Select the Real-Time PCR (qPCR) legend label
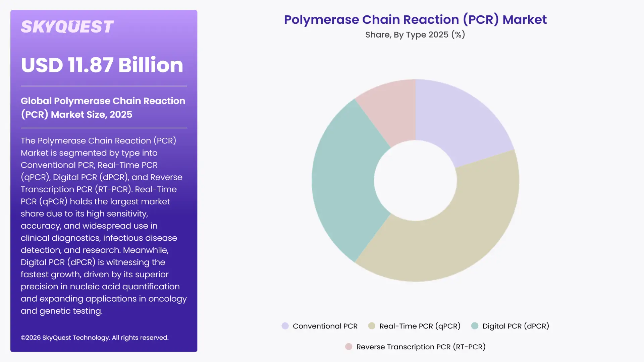The height and width of the screenshot is (362, 644). click(420, 326)
